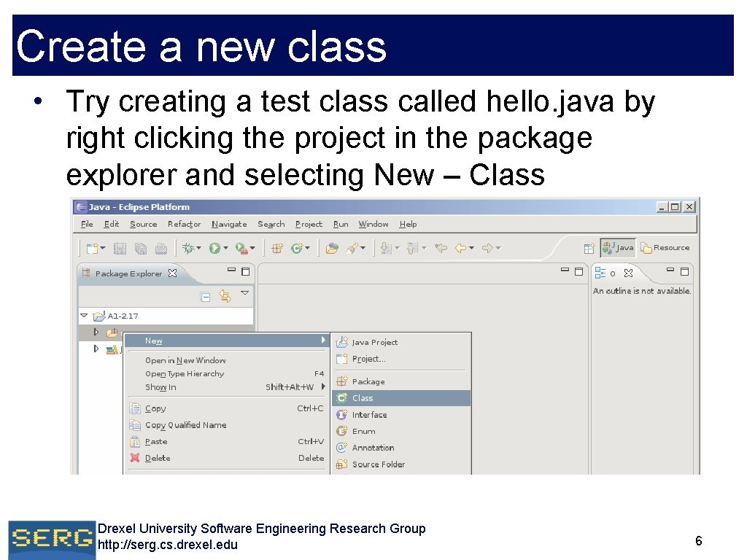Select Annotation in the New submenu

pos(401,448)
